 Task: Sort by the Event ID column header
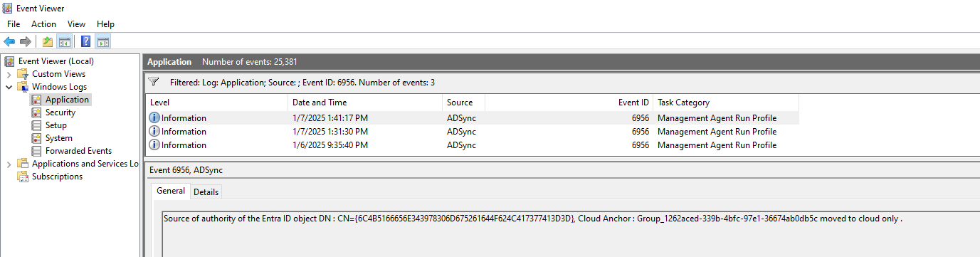[x=569, y=103]
